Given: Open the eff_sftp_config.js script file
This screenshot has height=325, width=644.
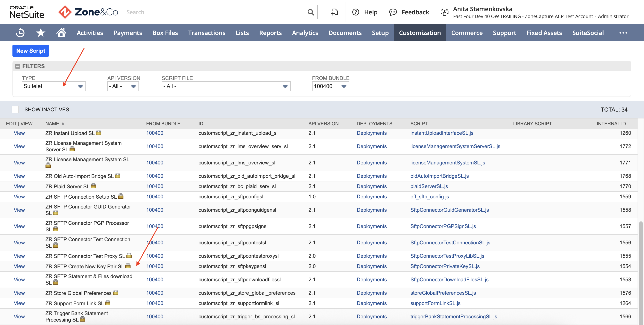Looking at the screenshot, I should tap(430, 196).
